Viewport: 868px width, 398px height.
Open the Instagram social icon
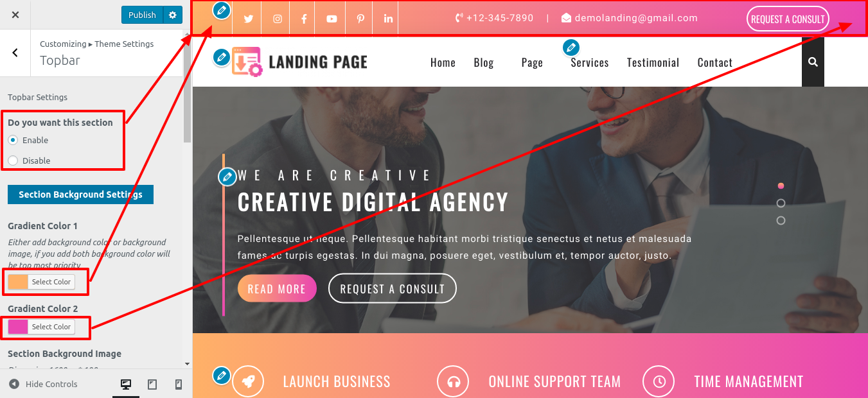(x=278, y=19)
